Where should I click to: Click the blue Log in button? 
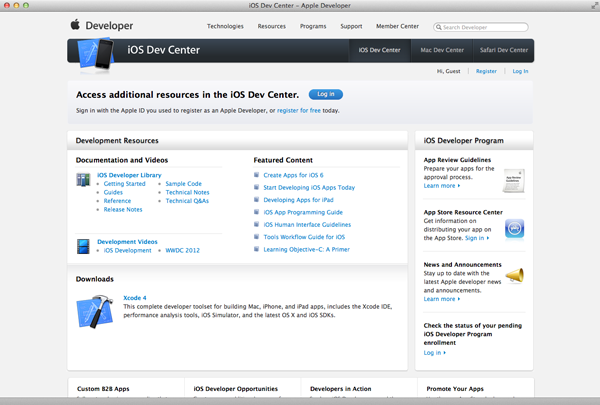(326, 94)
